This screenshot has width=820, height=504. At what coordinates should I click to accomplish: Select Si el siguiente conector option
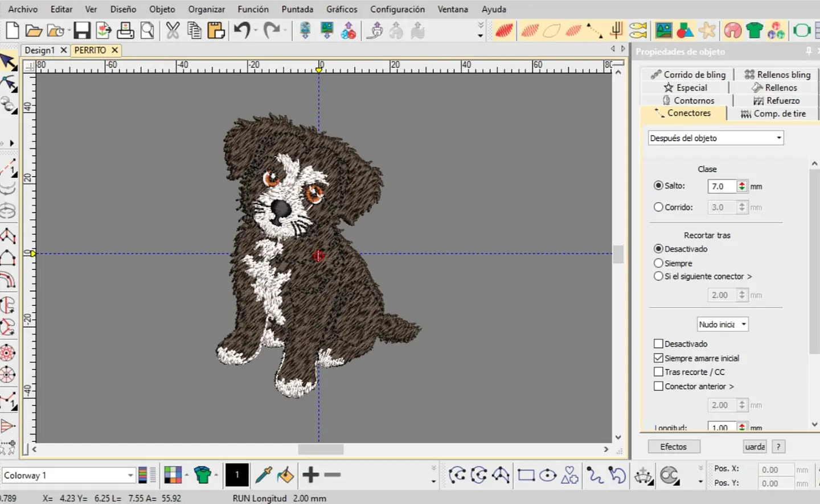(658, 276)
